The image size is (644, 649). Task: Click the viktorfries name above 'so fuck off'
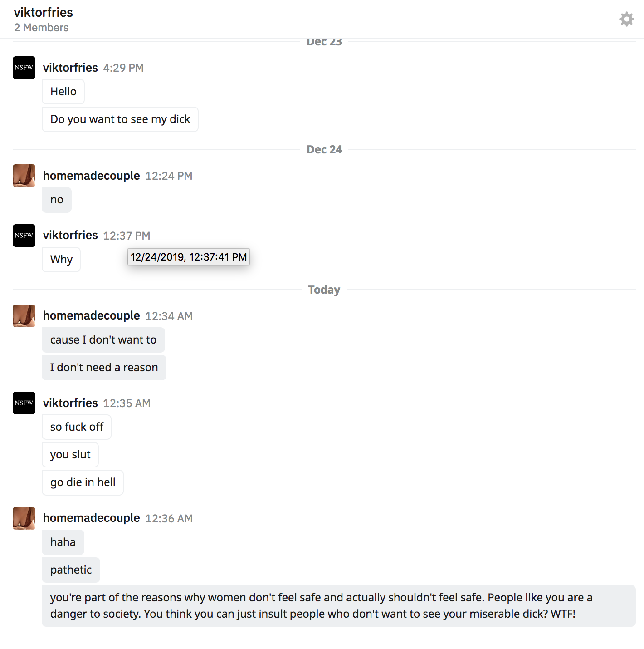[x=70, y=403]
